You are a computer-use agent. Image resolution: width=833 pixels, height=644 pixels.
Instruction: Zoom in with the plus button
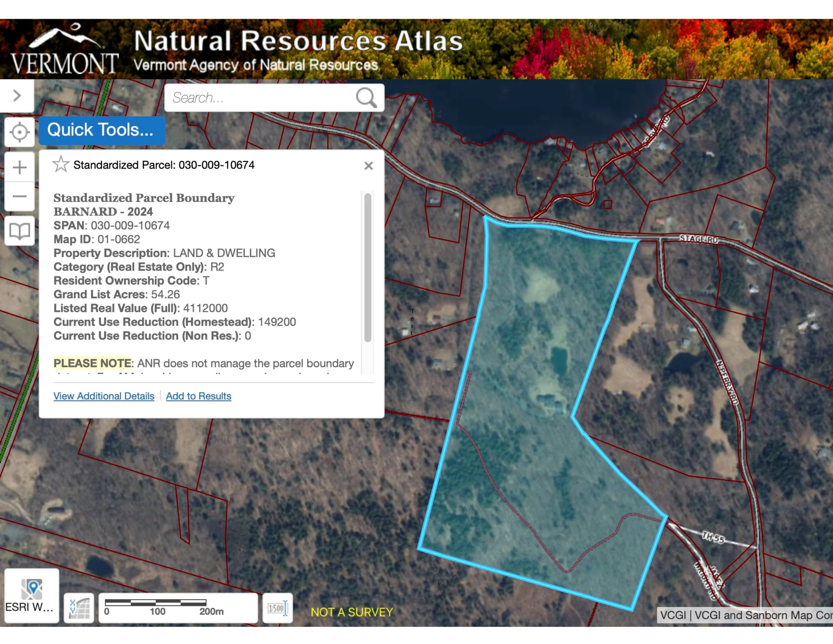(x=19, y=167)
